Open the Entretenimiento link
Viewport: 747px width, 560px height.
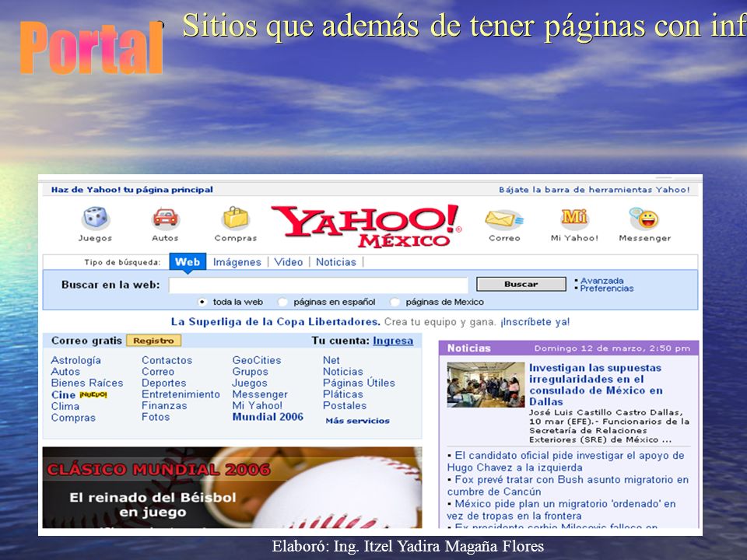181,394
